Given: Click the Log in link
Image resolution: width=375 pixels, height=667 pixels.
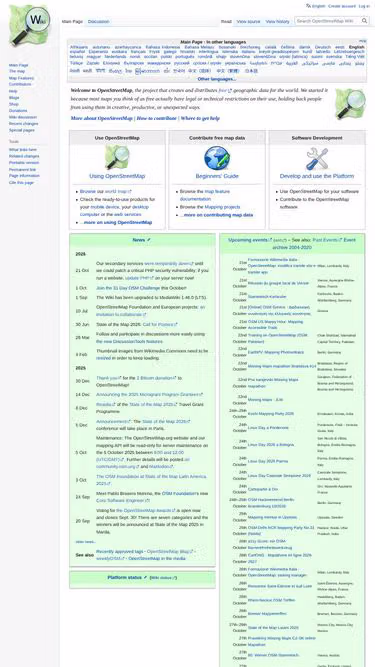Looking at the screenshot, I should click(x=364, y=6).
